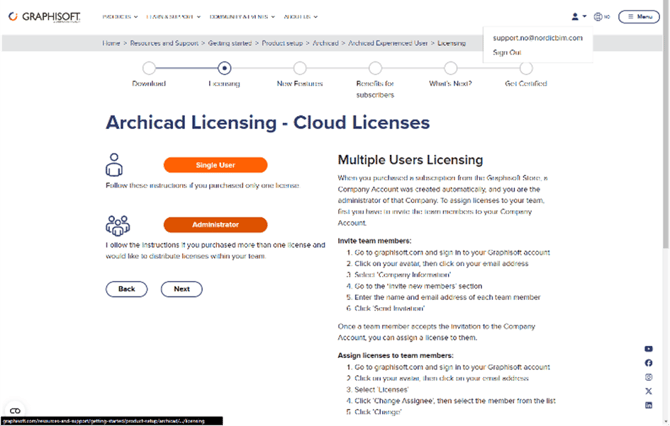Image resolution: width=670 pixels, height=426 pixels.
Task: Select the Download step circle
Action: [149, 68]
